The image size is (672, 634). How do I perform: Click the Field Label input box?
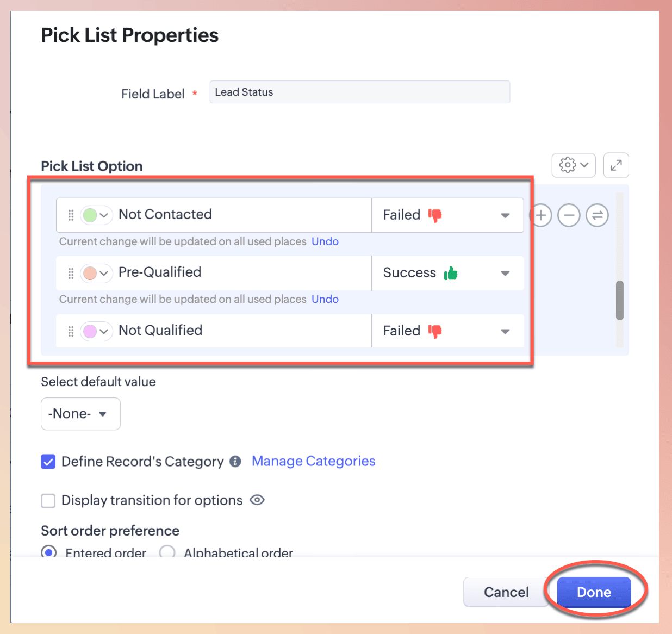tap(359, 92)
